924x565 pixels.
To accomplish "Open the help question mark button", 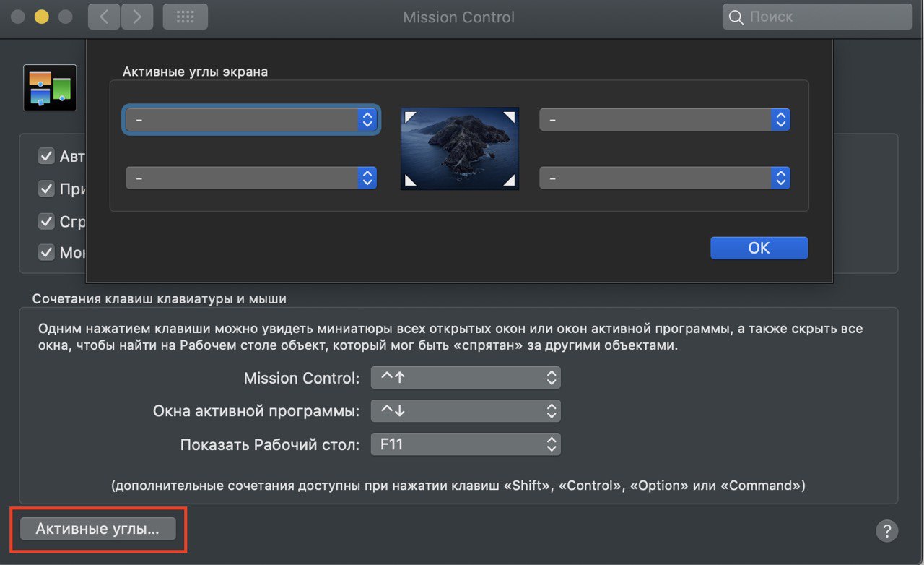I will [x=887, y=531].
